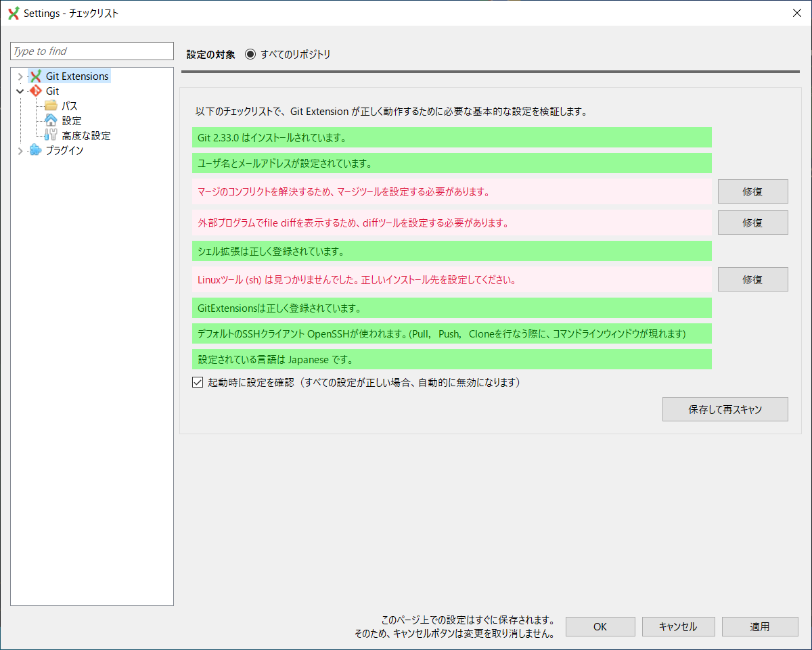Click the house icon beside 設定
The height and width of the screenshot is (650, 812).
coord(51,121)
